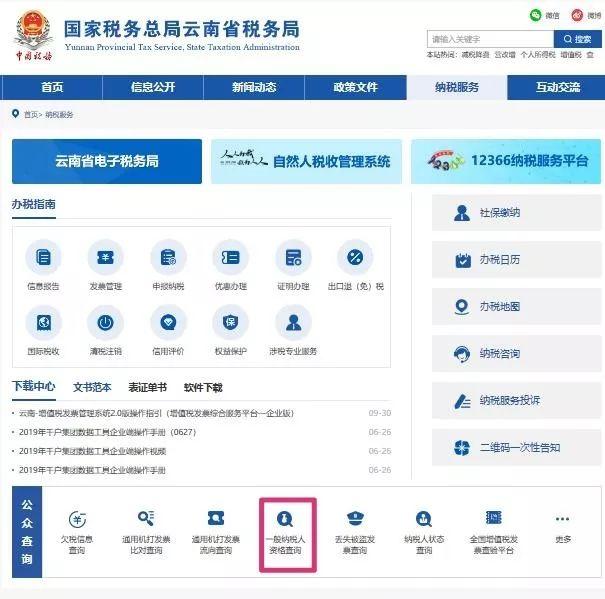Open 2019年千户集团数据工具企业端操作手册（0627） link

point(107,432)
